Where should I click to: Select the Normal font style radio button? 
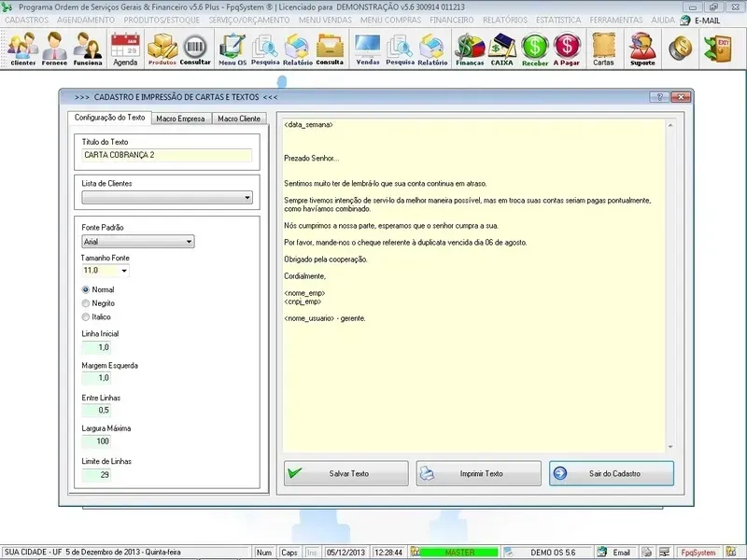click(x=86, y=289)
